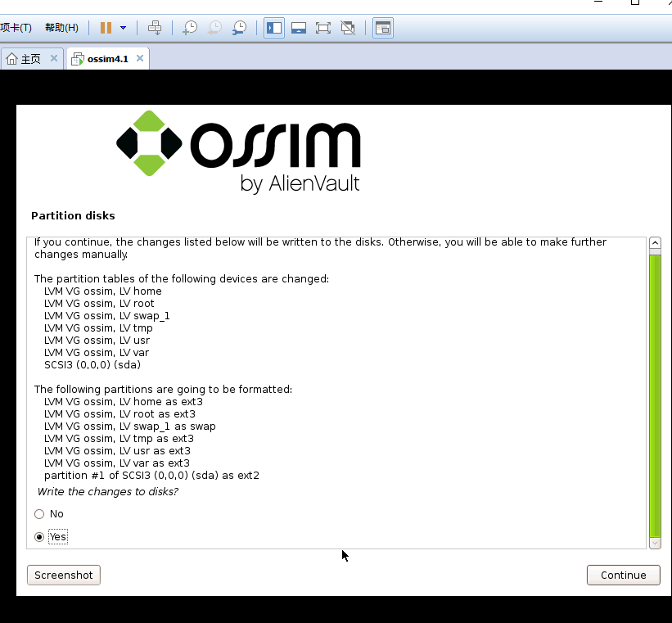
Task: Click the scrollbar down arrow
Action: tap(655, 543)
